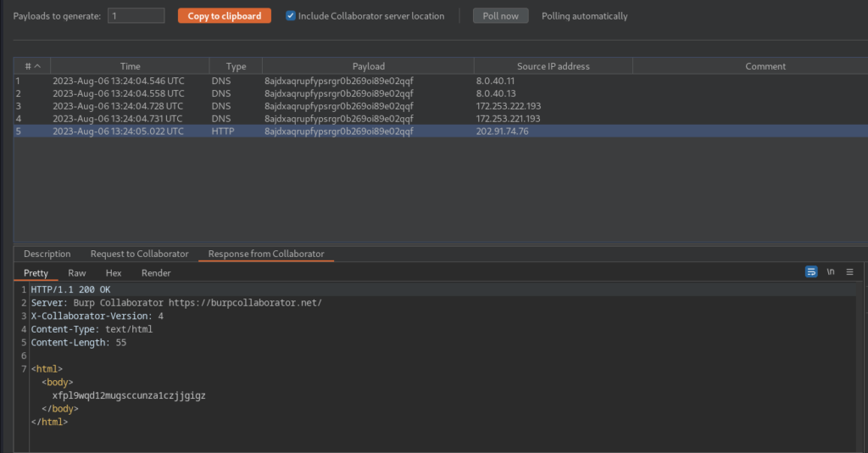Click the Server header line in response
Image resolution: width=868 pixels, height=453 pixels.
[176, 303]
